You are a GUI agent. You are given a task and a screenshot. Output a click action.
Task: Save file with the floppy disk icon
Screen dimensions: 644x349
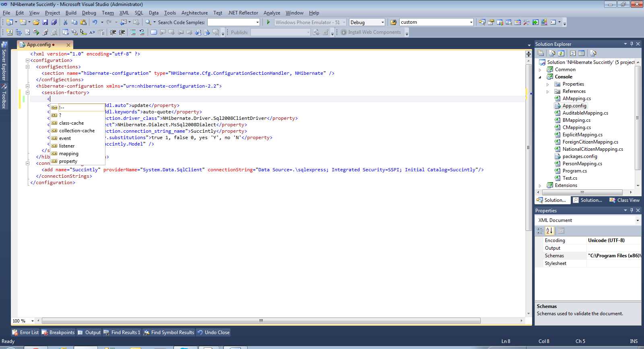45,22
